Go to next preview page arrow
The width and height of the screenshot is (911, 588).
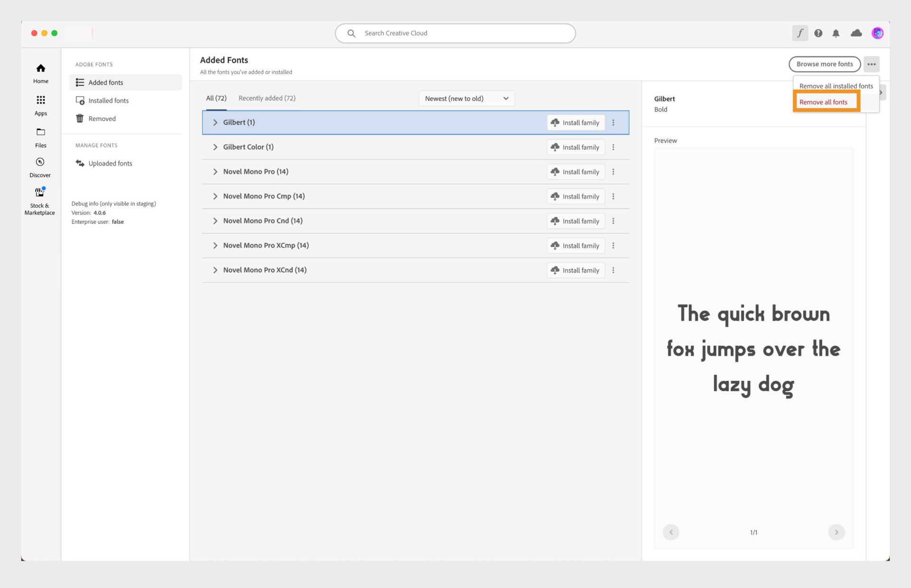point(837,532)
